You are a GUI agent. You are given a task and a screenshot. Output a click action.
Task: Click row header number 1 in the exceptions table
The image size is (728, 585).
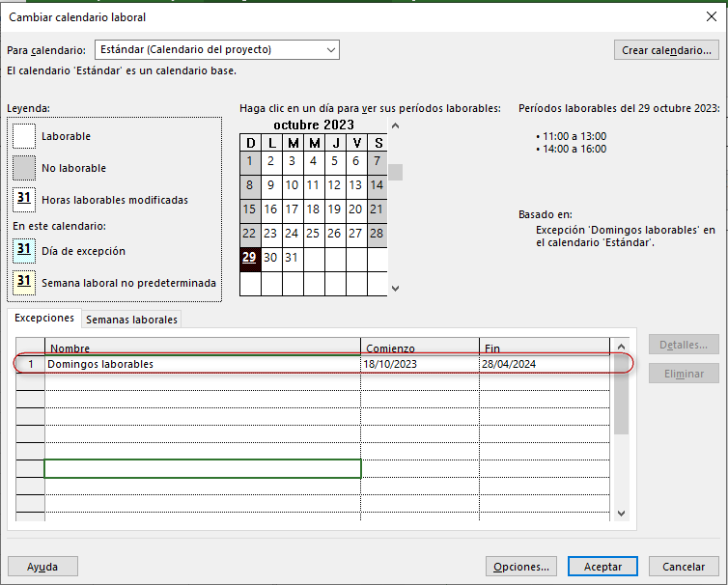click(x=30, y=364)
